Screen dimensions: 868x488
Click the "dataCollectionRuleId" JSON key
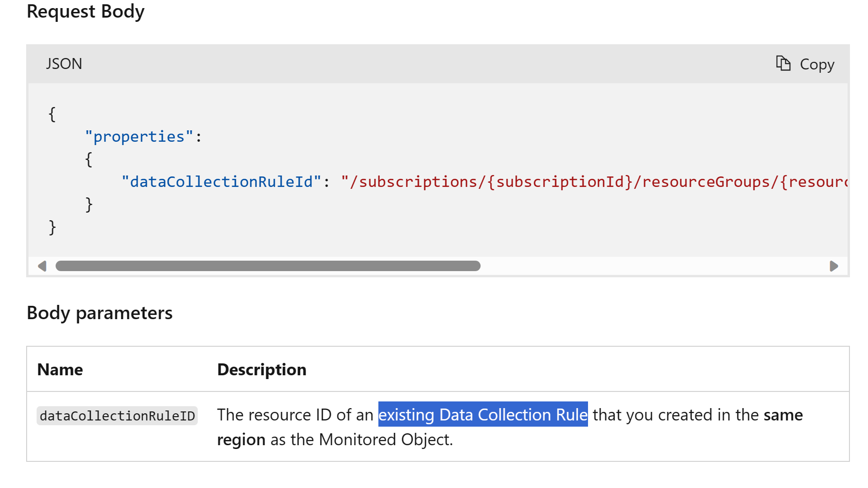[222, 182]
